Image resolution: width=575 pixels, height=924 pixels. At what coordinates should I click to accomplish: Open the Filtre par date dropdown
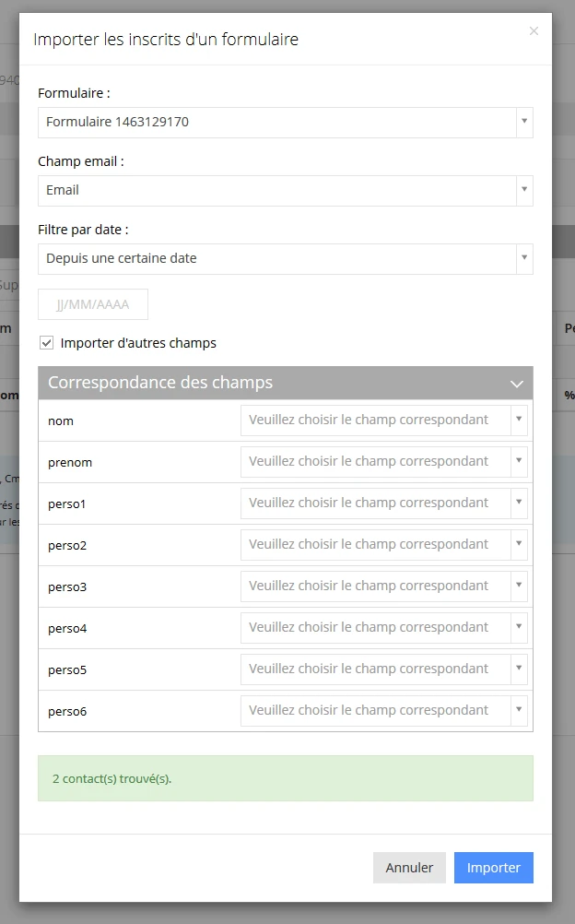(x=285, y=258)
